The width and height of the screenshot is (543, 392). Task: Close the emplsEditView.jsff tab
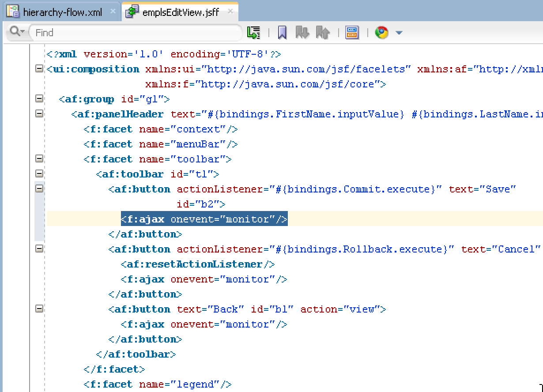(x=230, y=11)
